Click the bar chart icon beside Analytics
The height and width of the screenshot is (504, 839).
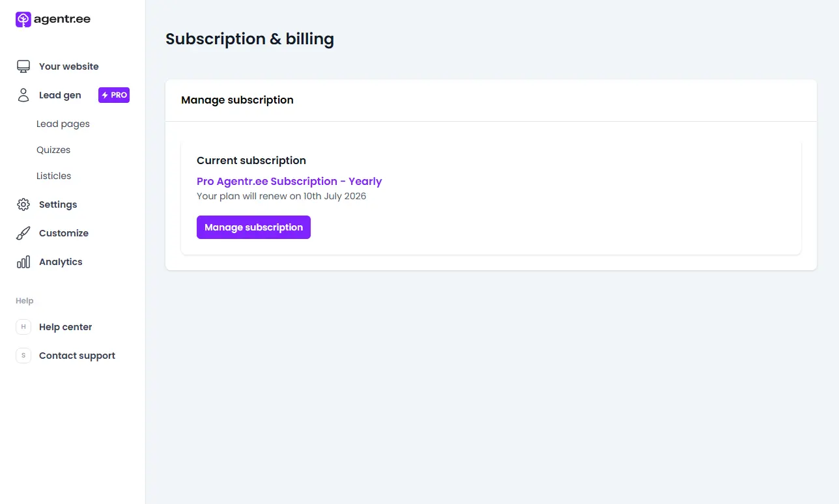click(23, 262)
